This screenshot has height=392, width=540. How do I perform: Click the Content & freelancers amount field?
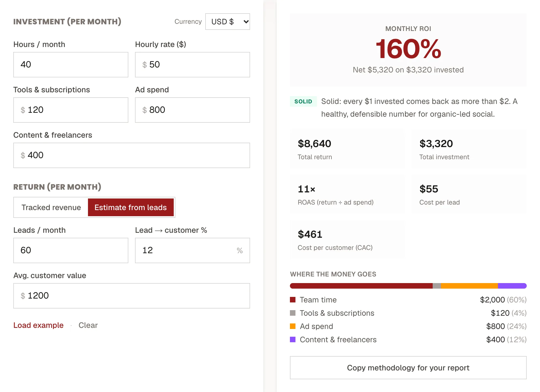point(132,155)
